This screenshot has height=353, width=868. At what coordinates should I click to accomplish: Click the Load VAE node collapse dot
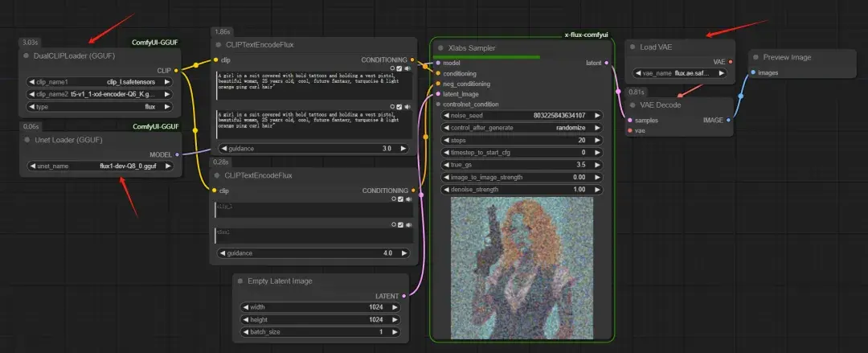[631, 47]
